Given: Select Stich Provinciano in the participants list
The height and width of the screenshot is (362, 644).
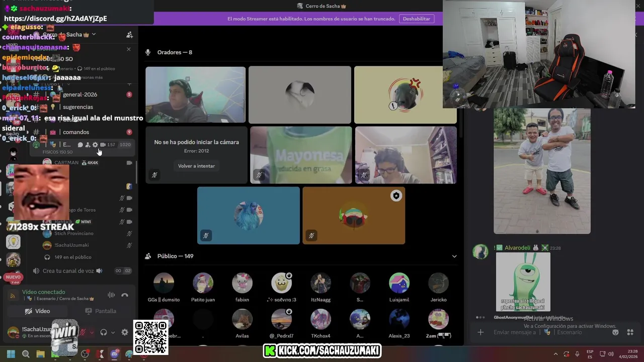Looking at the screenshot, I should (86, 234).
